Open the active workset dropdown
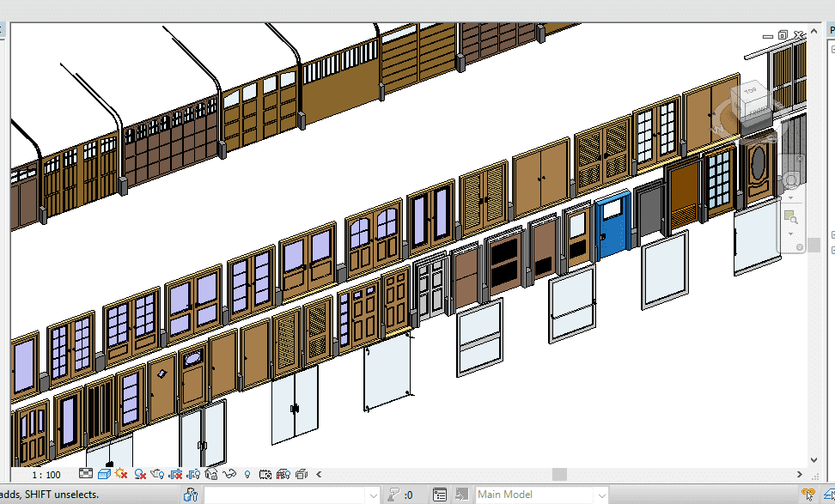This screenshot has width=835, height=504. pos(372,495)
